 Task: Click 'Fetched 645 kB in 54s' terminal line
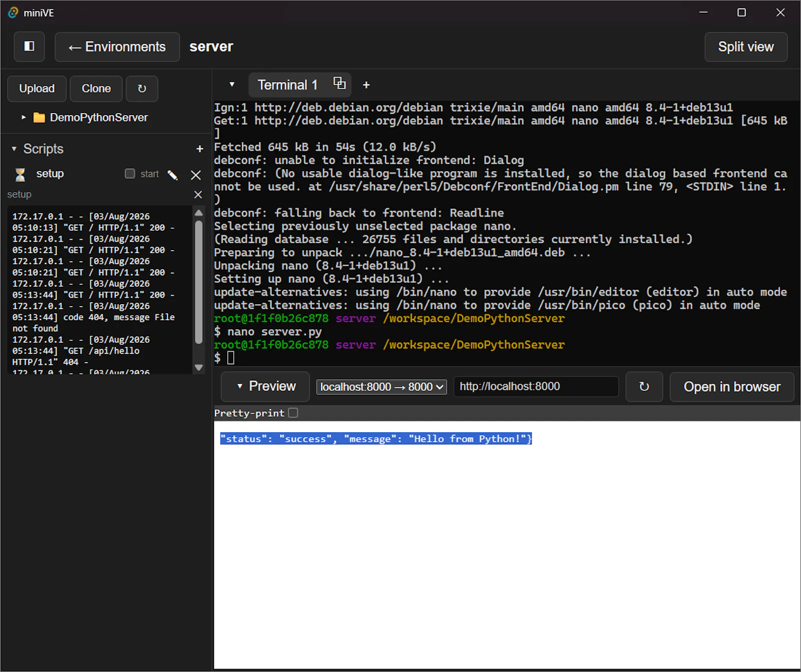pyautogui.click(x=325, y=147)
